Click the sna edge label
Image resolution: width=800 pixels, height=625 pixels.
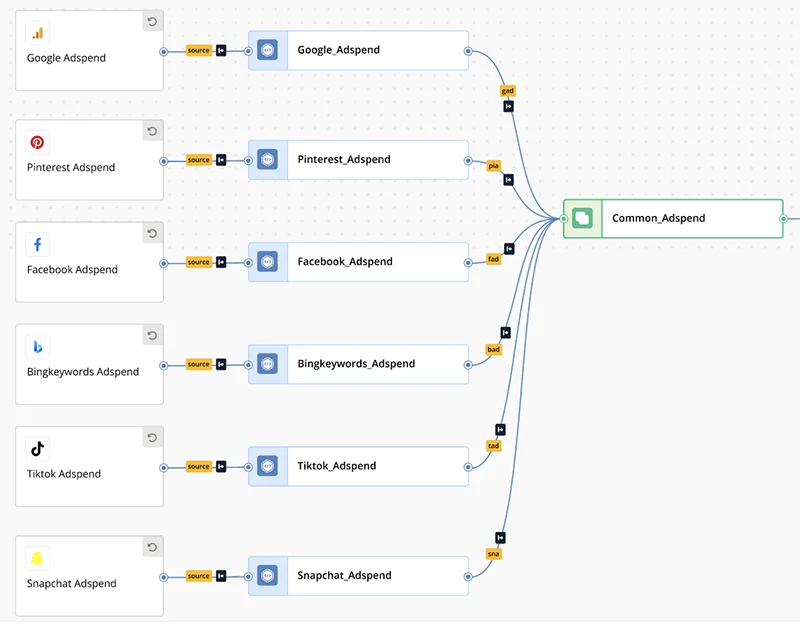(x=493, y=554)
